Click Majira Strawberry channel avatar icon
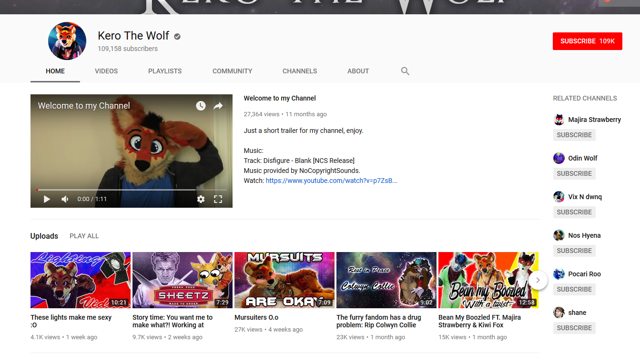The height and width of the screenshot is (364, 640). pos(559,120)
